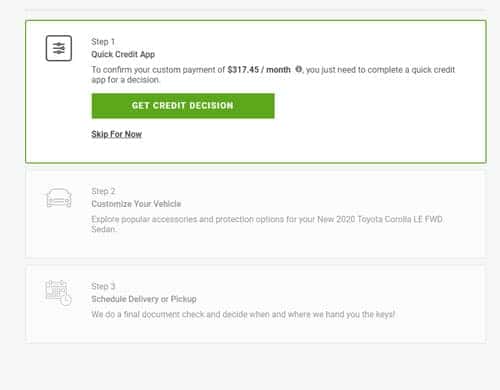This screenshot has height=390, width=500.
Task: Click the word Sedan in Step 2
Action: [x=104, y=229]
